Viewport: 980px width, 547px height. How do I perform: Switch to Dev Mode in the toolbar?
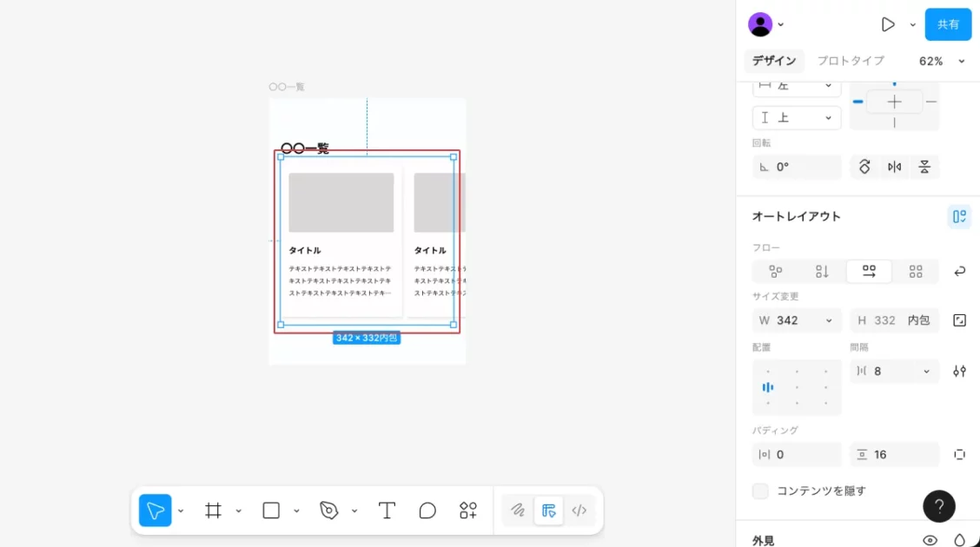(579, 511)
